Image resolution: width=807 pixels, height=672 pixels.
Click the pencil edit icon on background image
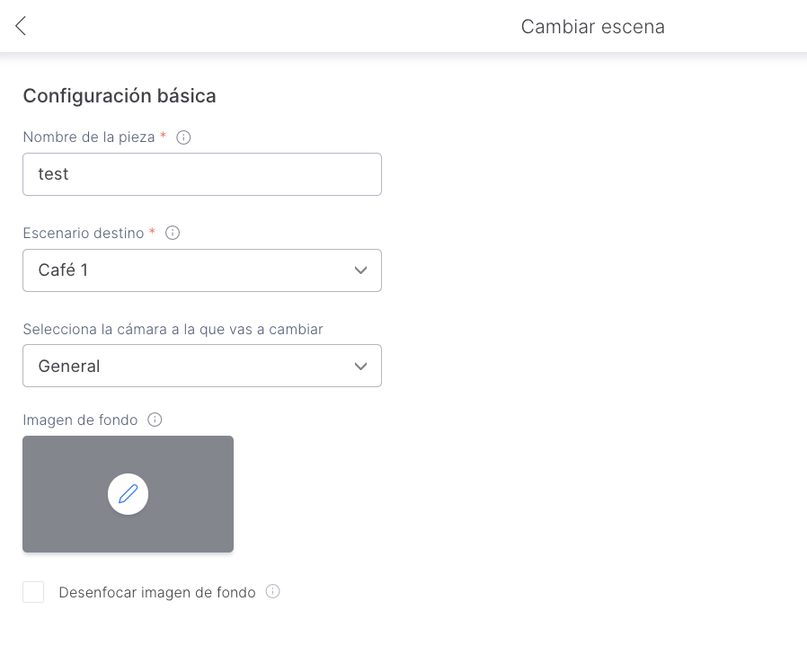click(128, 494)
